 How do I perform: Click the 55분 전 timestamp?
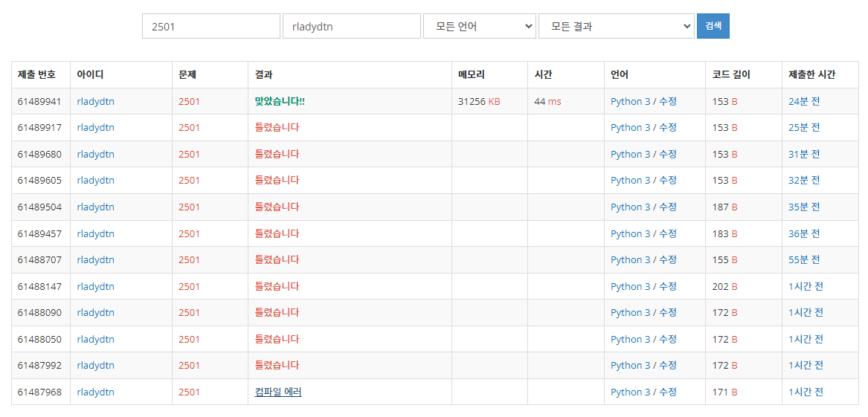(x=804, y=260)
